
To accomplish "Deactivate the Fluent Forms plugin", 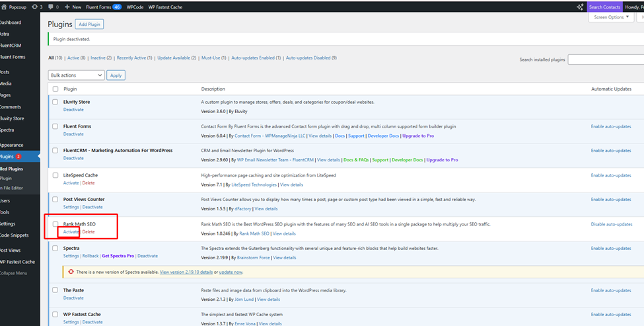I will coord(73,134).
